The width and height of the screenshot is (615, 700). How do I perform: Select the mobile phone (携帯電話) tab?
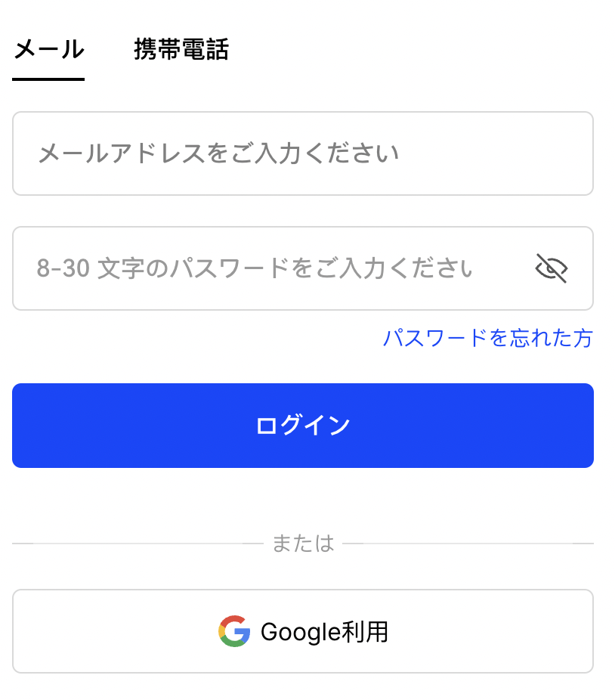(181, 49)
